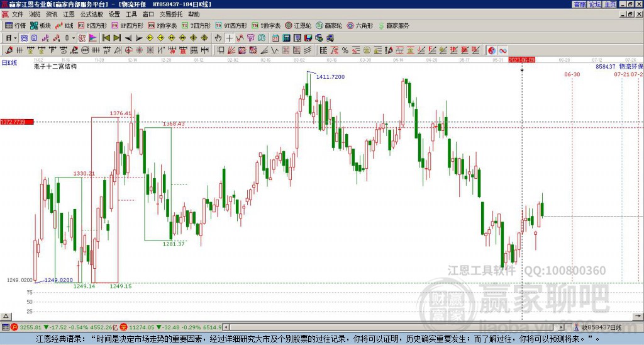644x345 pixels.
Task: Click the 日K线 chart label
Action: point(9,63)
